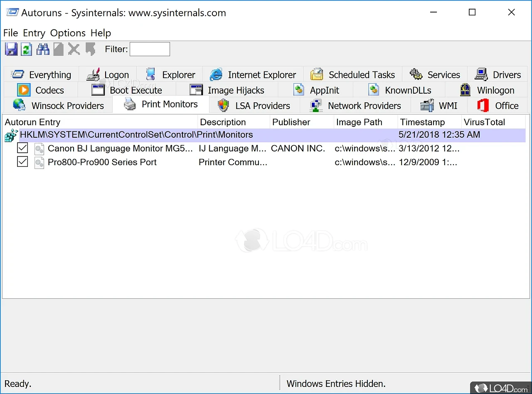Open the Options menu
This screenshot has height=394, width=532.
tap(68, 33)
